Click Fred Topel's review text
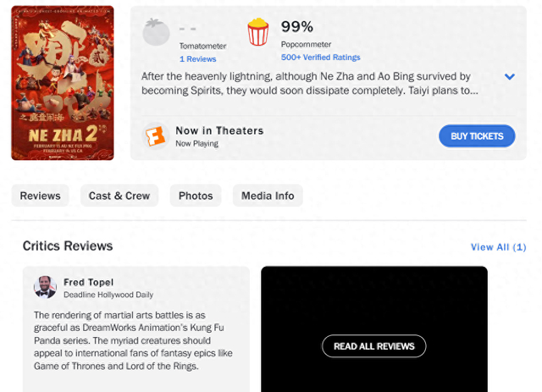This screenshot has height=392, width=542. 133,340
